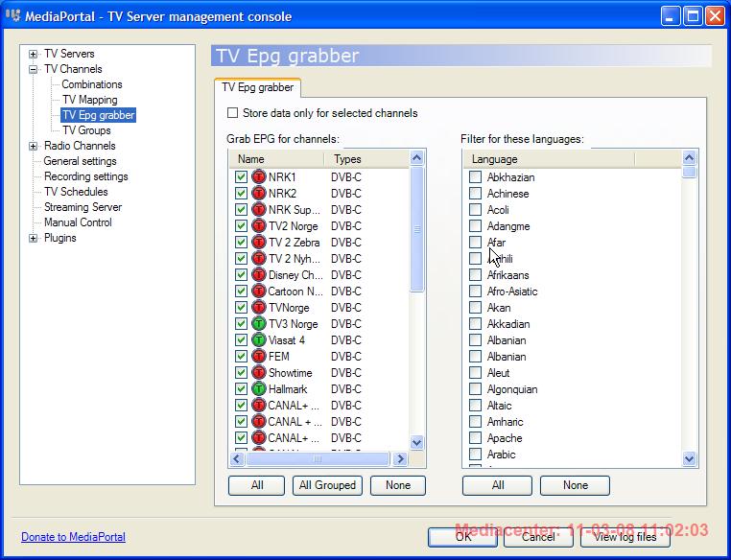Expand the TV Servers tree node

click(x=33, y=54)
